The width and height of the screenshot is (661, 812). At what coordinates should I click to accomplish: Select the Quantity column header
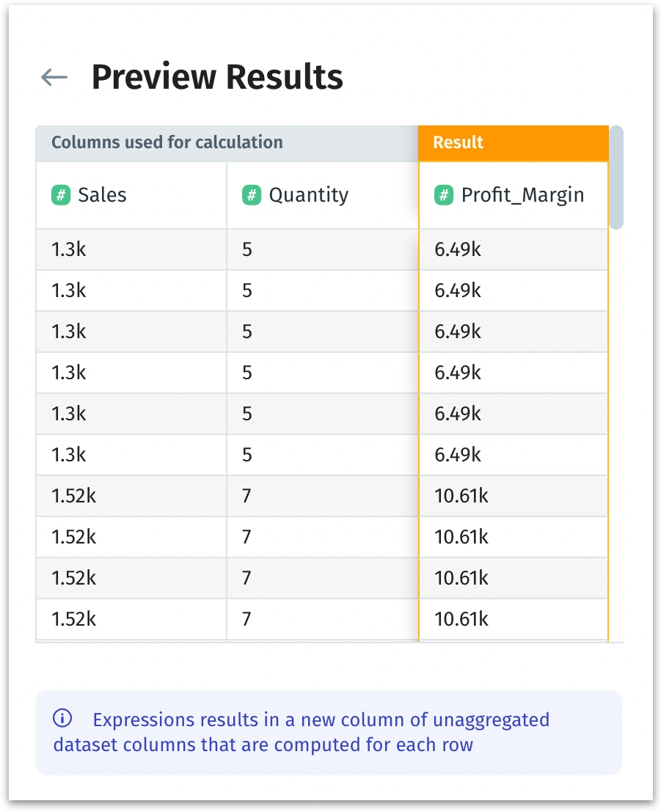point(308,195)
